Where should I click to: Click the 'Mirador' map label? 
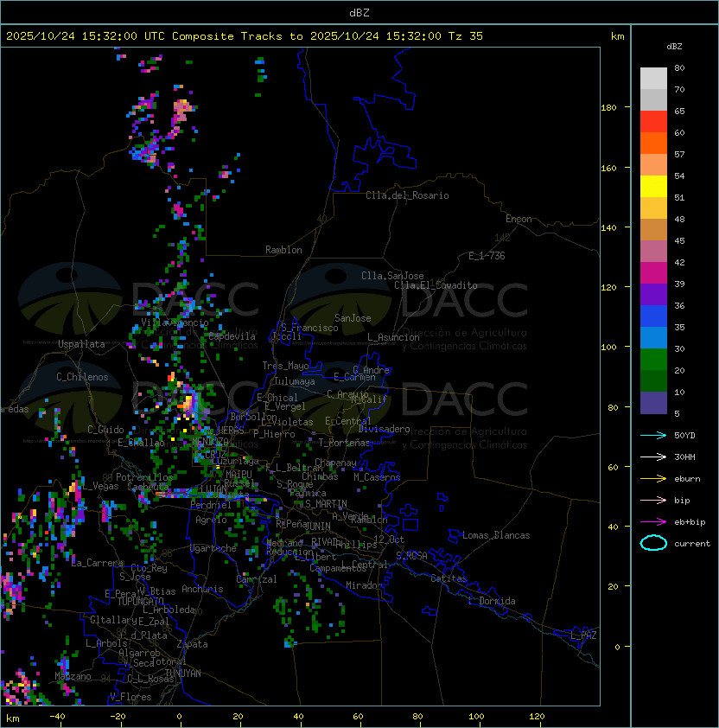[x=365, y=585]
